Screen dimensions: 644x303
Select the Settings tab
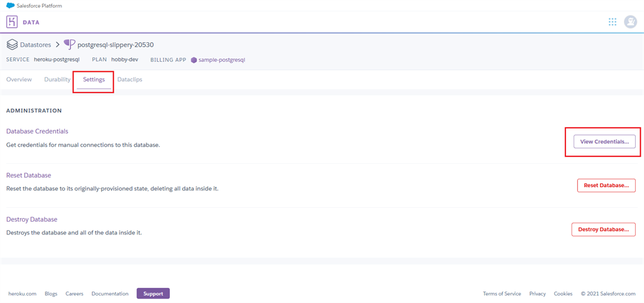coord(94,79)
